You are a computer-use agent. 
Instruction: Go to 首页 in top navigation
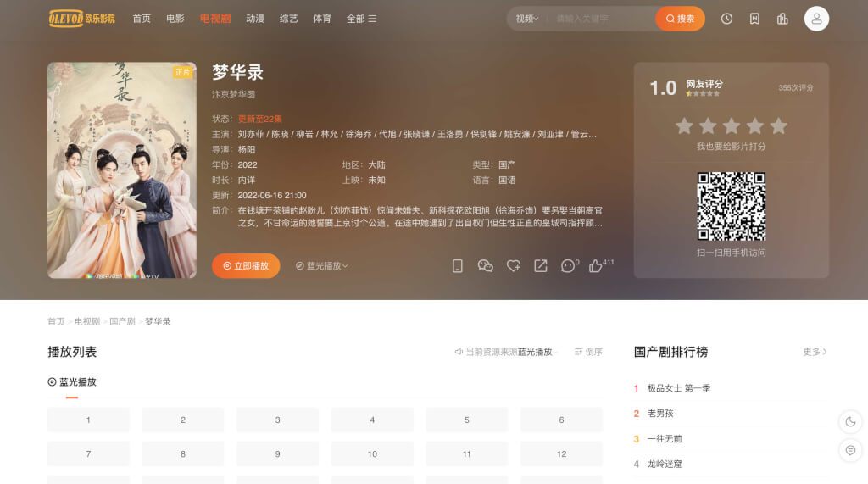142,19
